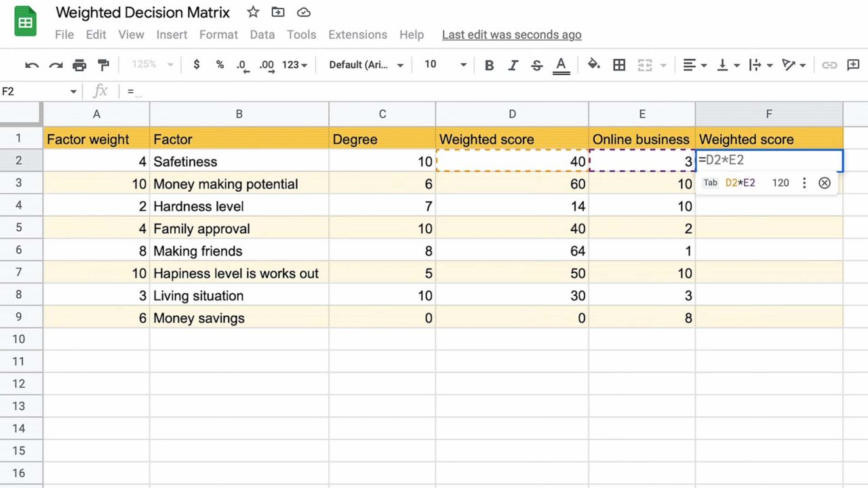
Task: Click the Undo icon
Action: click(32, 64)
